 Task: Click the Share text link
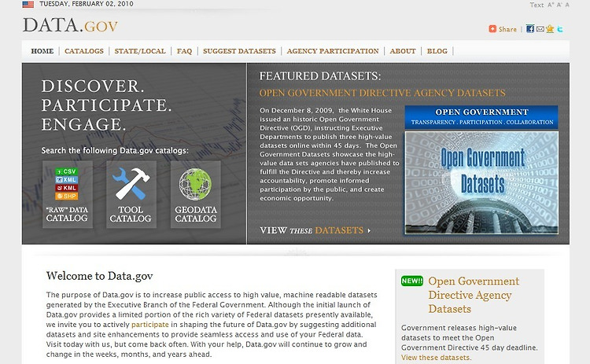[507, 29]
